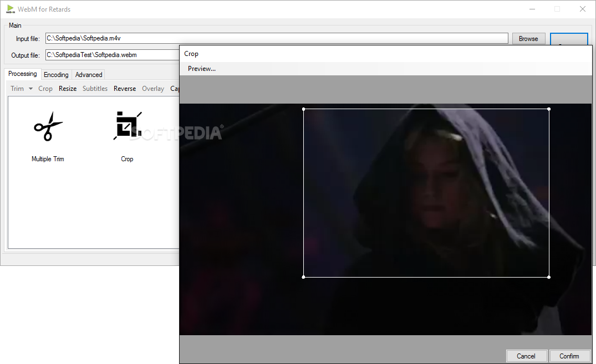
Task: Minimize the WebM main window
Action: [532, 9]
